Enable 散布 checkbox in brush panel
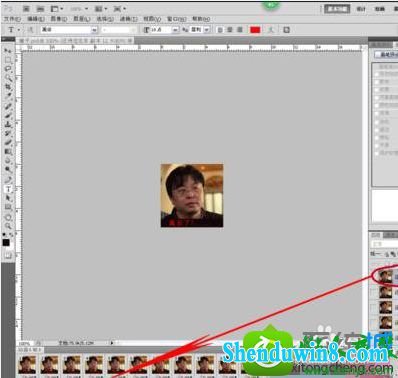The image size is (398, 378). (x=378, y=82)
